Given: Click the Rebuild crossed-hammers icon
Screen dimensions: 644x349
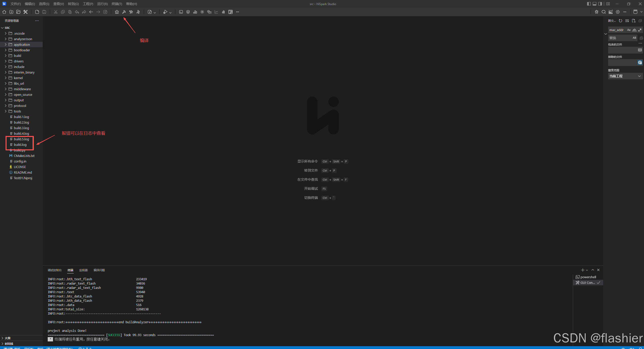Looking at the screenshot, I should pyautogui.click(x=131, y=12).
